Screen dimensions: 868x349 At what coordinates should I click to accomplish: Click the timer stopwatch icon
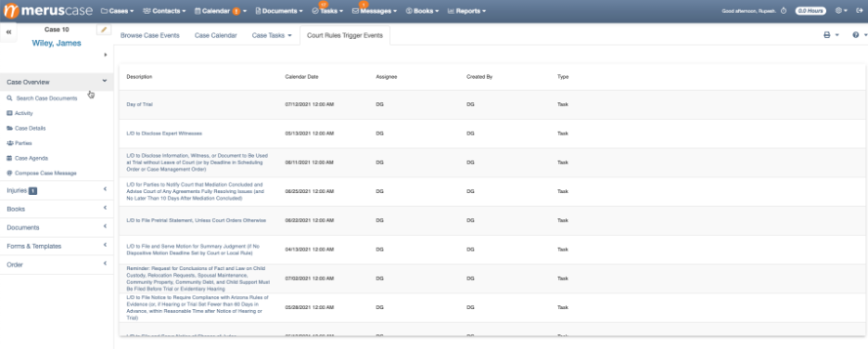tap(784, 10)
